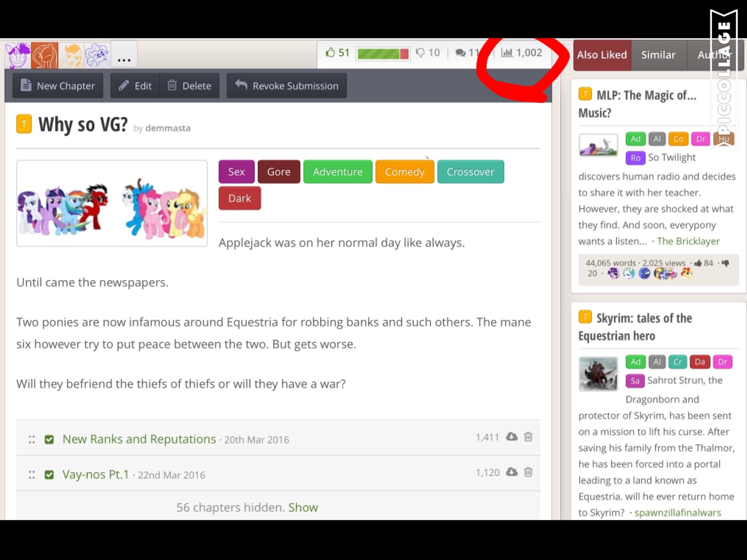Click the Applejack character icon
Viewport: 747px width, 560px height.
pyautogui.click(x=71, y=55)
